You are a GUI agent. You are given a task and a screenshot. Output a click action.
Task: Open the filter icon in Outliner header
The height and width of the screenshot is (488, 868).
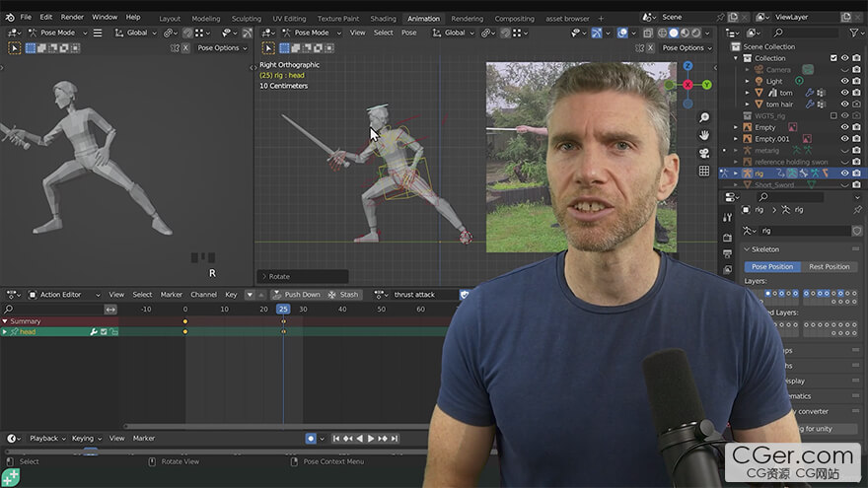854,33
